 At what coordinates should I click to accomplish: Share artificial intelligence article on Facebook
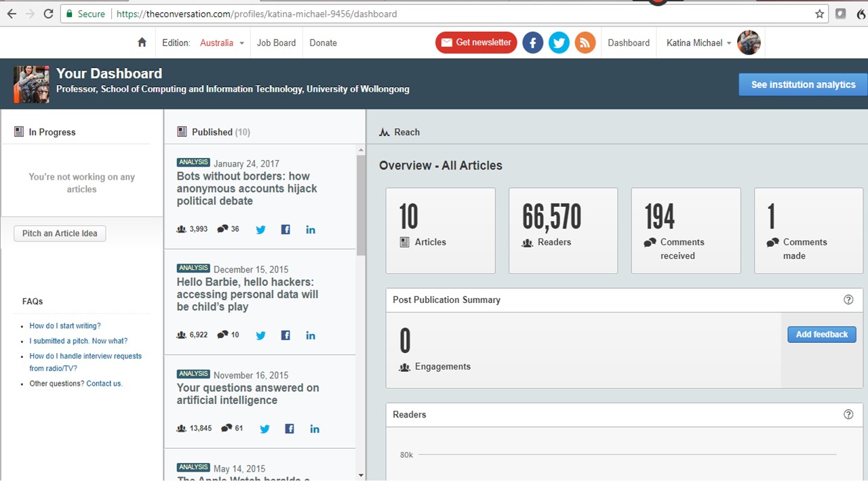pos(290,428)
